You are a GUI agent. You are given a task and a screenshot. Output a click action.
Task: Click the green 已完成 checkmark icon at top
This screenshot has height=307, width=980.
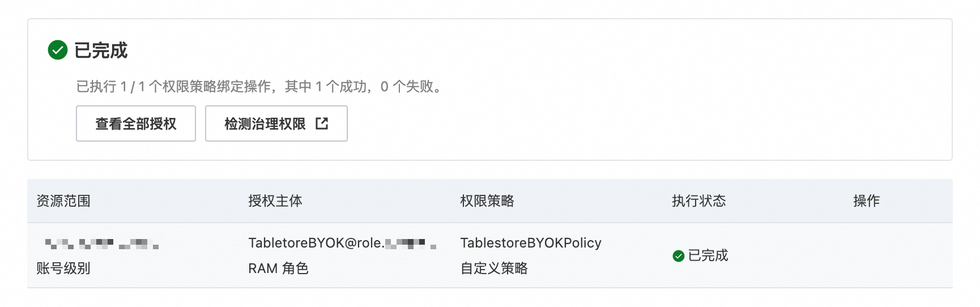coord(58,50)
